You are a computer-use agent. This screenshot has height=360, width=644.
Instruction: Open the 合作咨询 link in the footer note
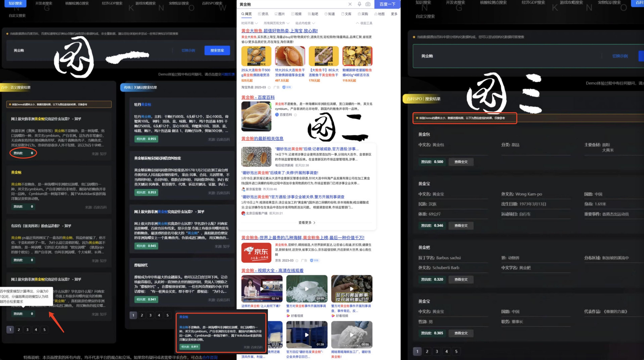click(x=210, y=357)
